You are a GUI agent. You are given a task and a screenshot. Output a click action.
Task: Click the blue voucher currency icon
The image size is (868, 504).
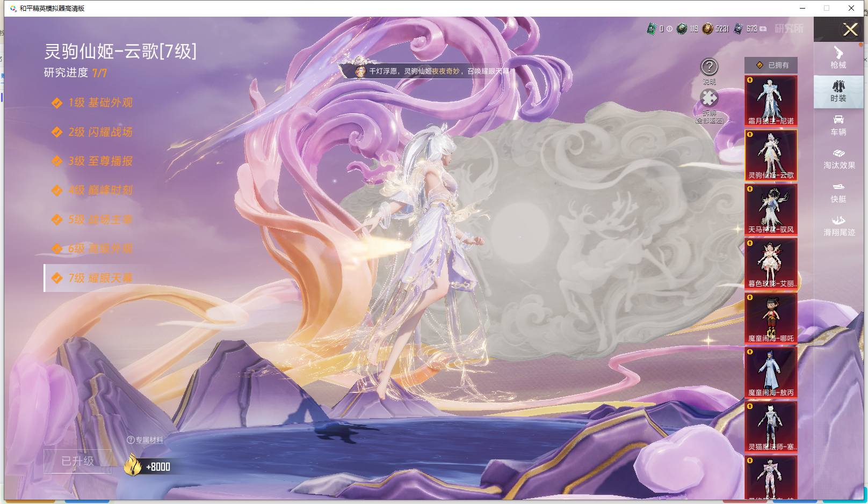coord(739,29)
